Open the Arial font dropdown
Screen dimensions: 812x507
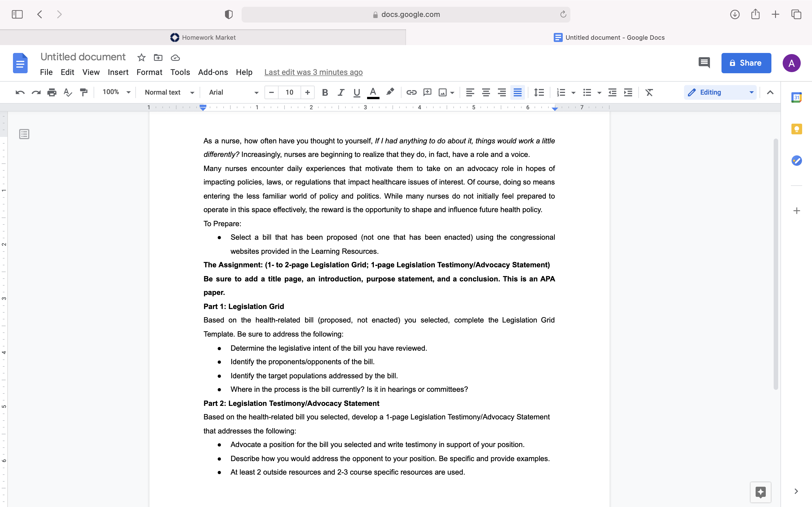(233, 92)
